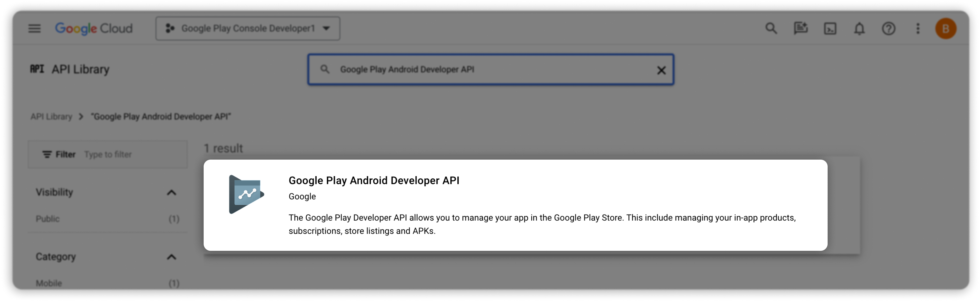Open the three-dot more options menu
The width and height of the screenshot is (980, 302).
pyautogui.click(x=918, y=29)
